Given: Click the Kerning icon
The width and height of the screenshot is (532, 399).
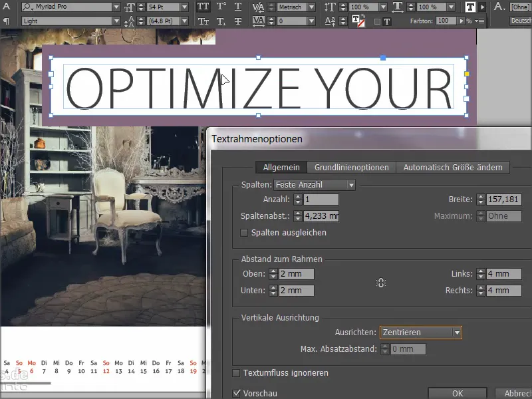Looking at the screenshot, I should [x=259, y=7].
